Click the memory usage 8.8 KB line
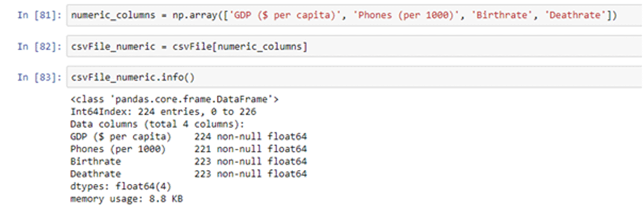This screenshot has height=215, width=644. point(126,199)
